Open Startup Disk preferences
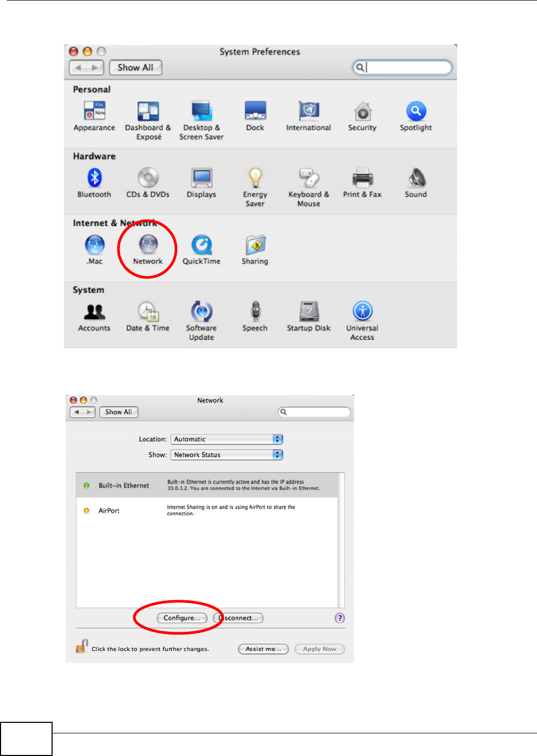Screen dimensions: 537x756 coord(309,317)
